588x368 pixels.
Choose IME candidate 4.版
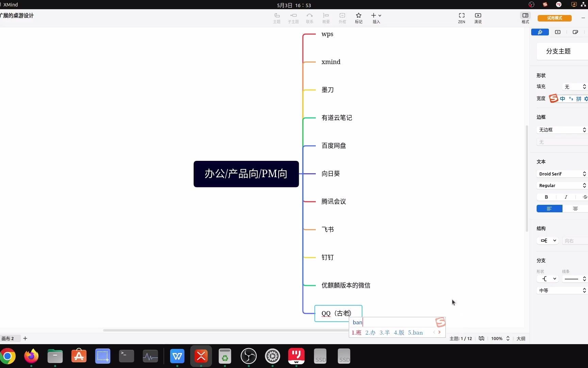pos(399,333)
